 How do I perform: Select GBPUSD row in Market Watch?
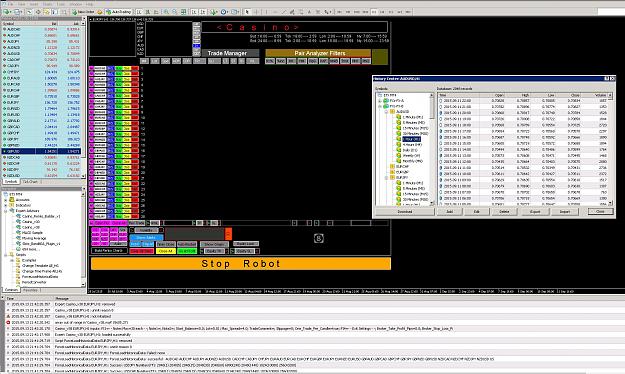click(x=41, y=152)
